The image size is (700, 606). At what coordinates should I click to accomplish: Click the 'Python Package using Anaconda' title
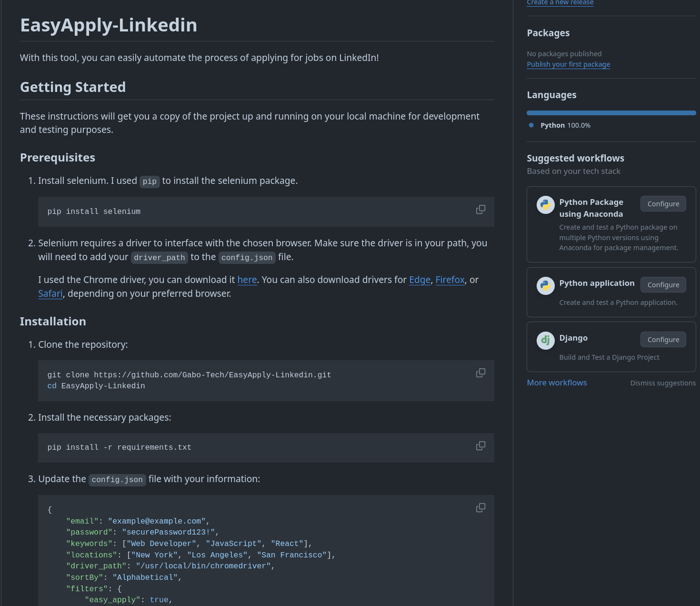click(591, 208)
